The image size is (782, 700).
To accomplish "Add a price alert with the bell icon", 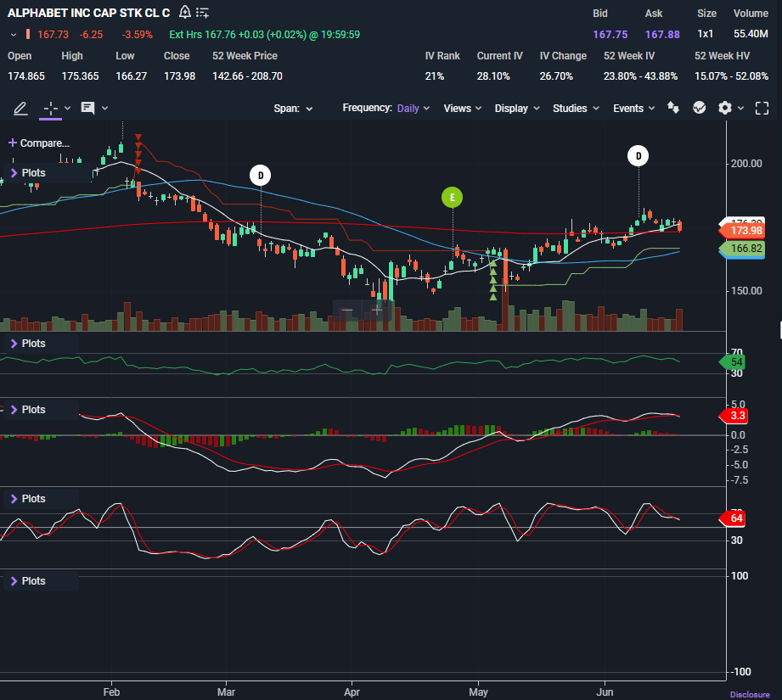I will 185,12.
